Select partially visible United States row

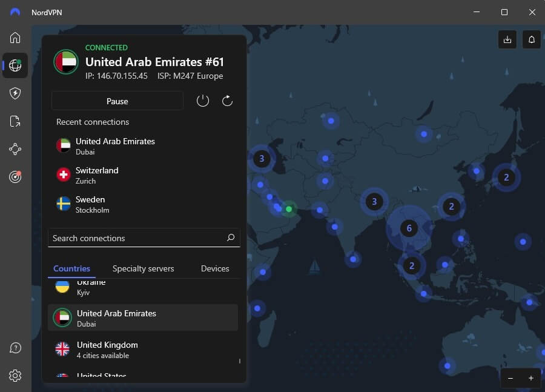click(143, 374)
